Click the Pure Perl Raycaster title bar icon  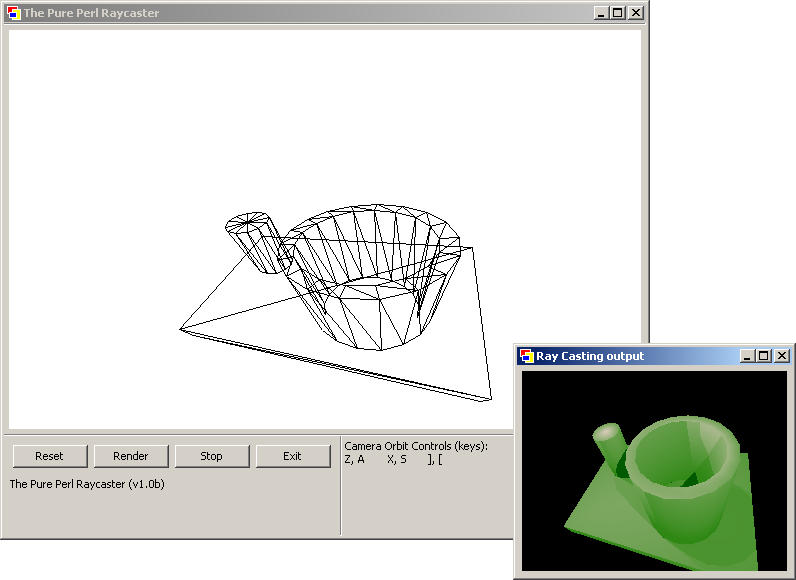click(x=14, y=13)
